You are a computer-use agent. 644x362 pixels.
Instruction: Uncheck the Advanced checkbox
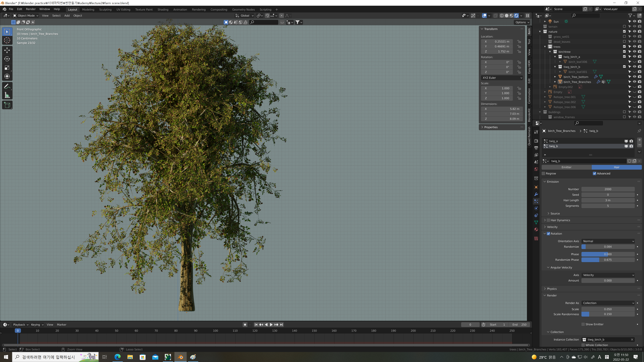tap(595, 173)
